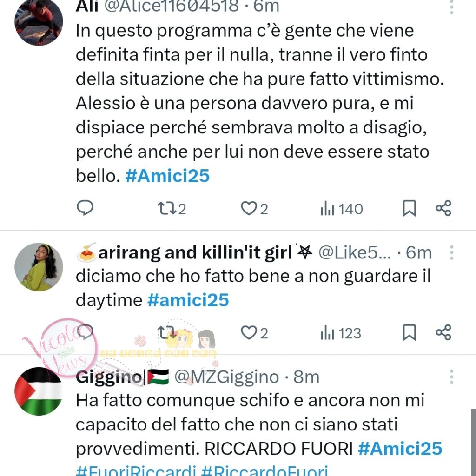Retweet arirang's daytime tweet

pos(166,333)
